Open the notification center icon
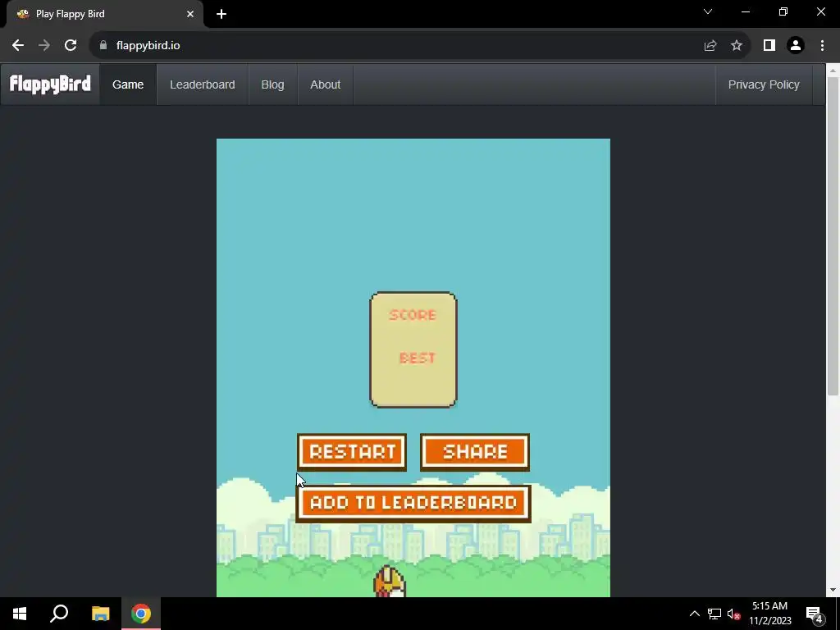The image size is (840, 630). coord(815,614)
